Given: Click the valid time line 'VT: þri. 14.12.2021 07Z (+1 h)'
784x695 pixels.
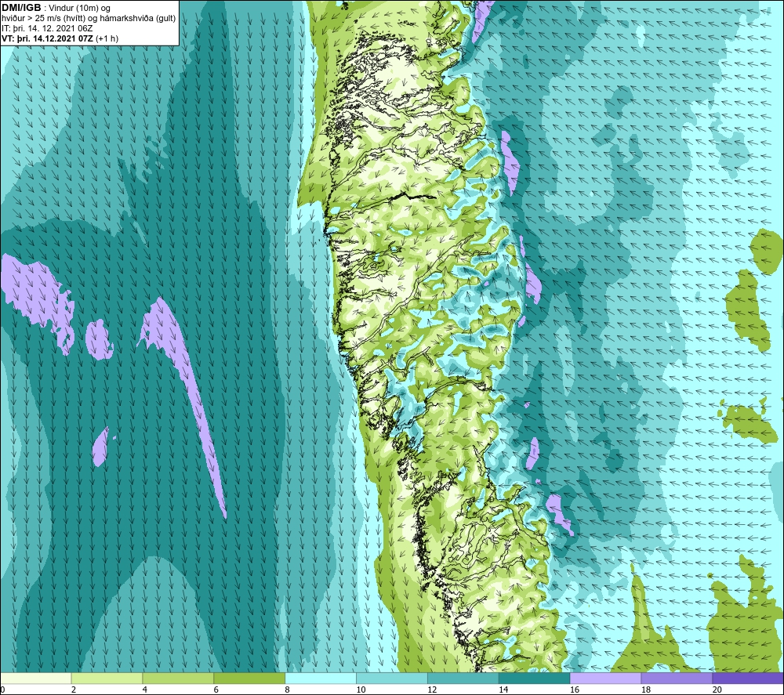Looking at the screenshot, I should click(60, 38).
